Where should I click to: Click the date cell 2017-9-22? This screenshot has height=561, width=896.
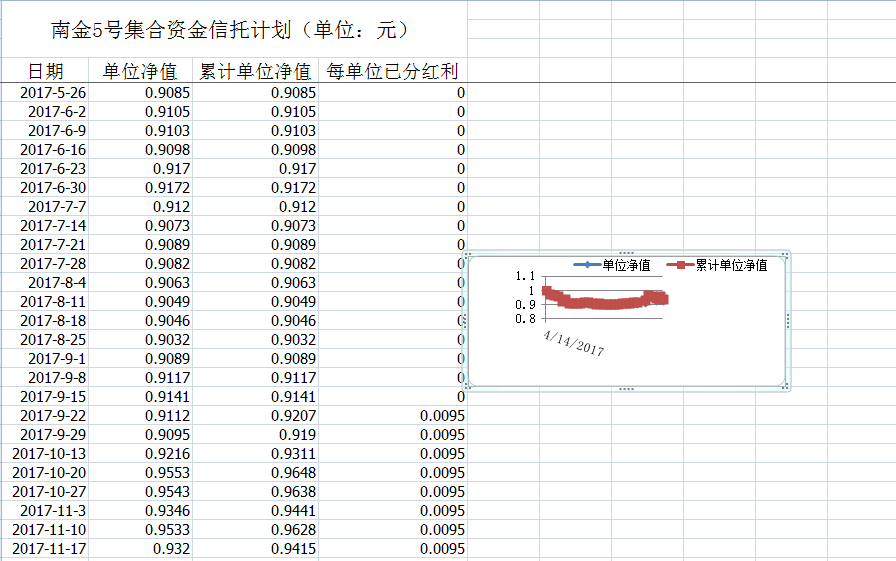point(53,416)
